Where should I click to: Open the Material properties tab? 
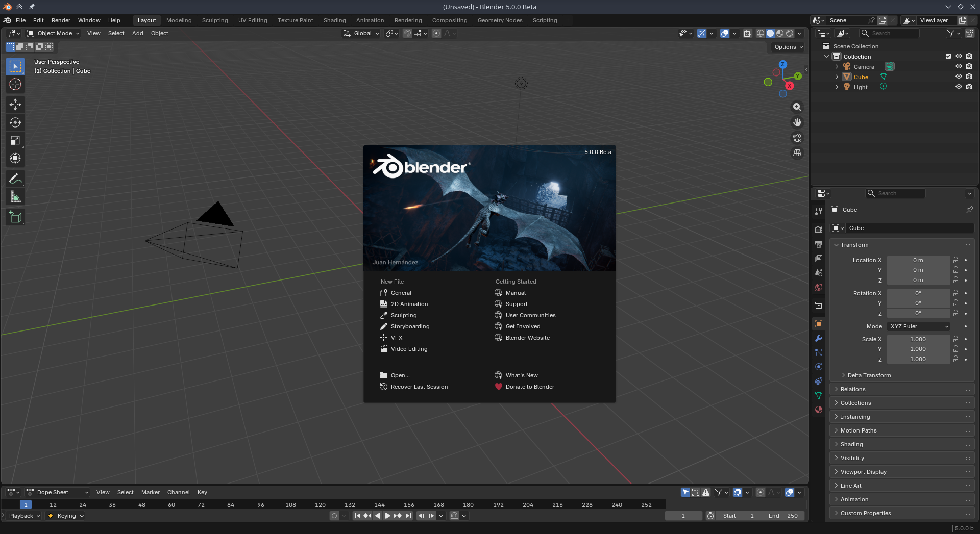click(819, 410)
